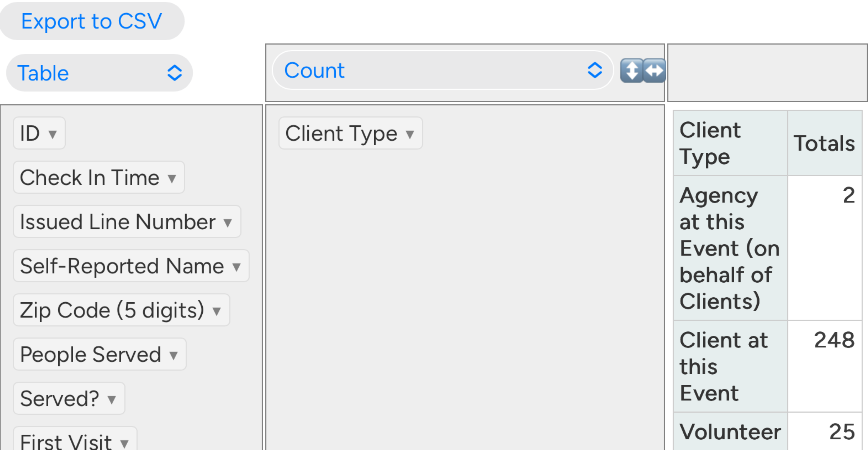Toggle row sort order arrow icon
Image resolution: width=868 pixels, height=450 pixels.
[631, 71]
